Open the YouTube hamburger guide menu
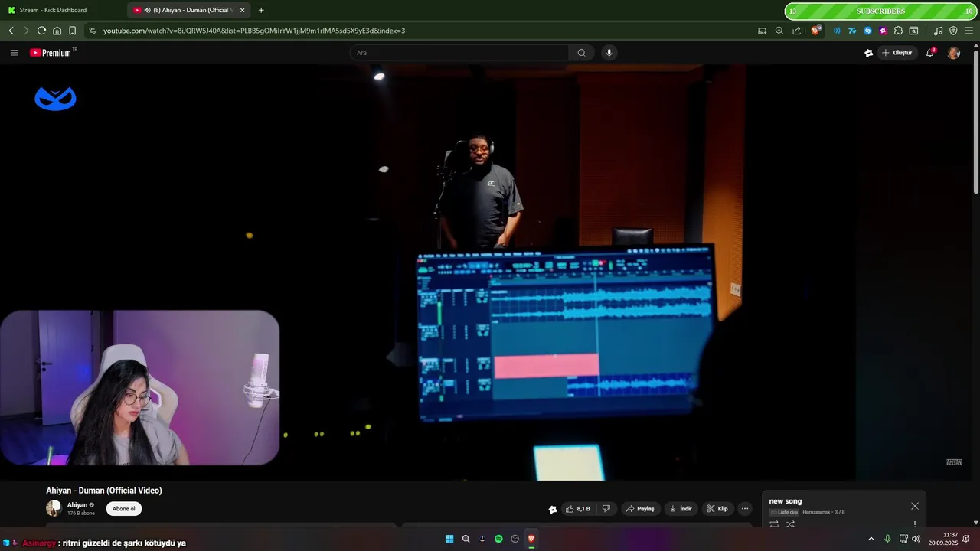Viewport: 980px width, 551px height. click(x=15, y=53)
